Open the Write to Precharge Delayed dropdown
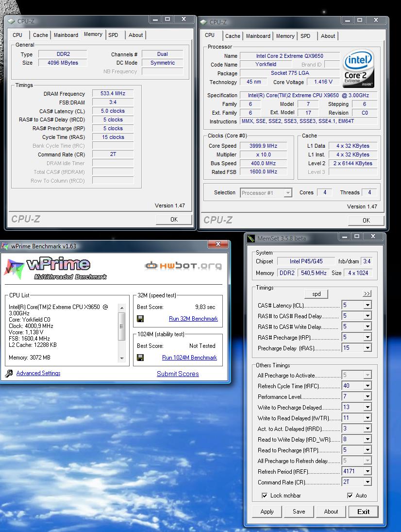The image size is (401, 532). pos(368,407)
